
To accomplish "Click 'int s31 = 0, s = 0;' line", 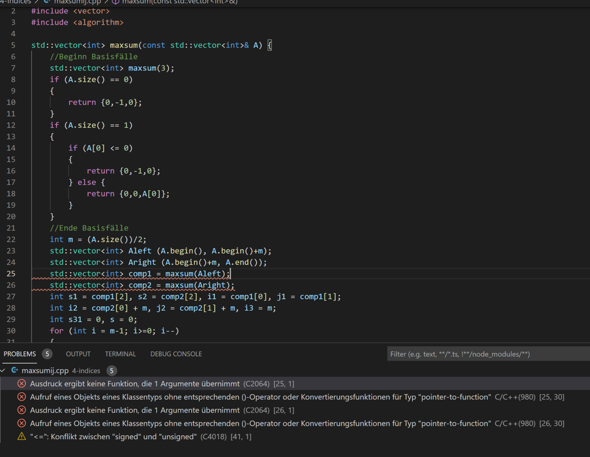I will [x=93, y=319].
